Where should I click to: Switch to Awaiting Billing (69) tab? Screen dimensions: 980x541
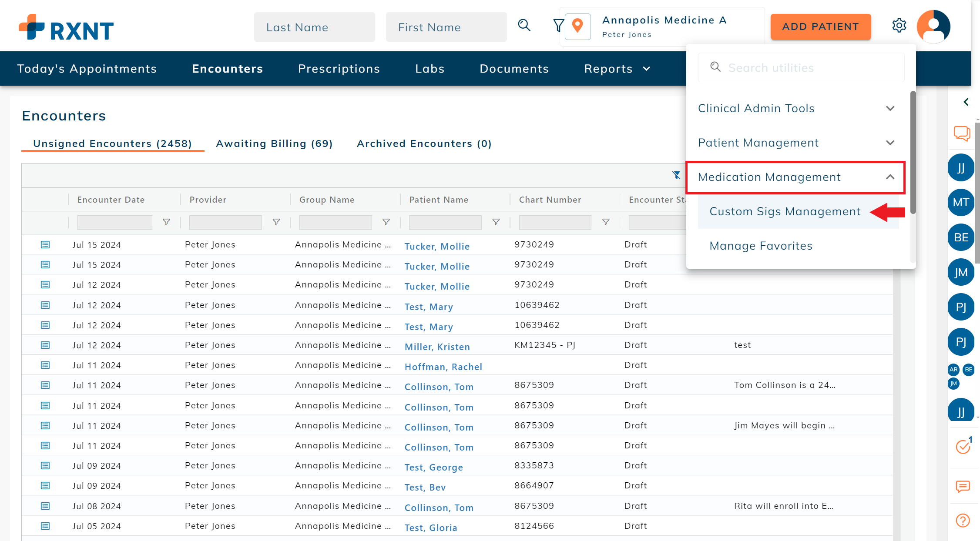pos(274,144)
